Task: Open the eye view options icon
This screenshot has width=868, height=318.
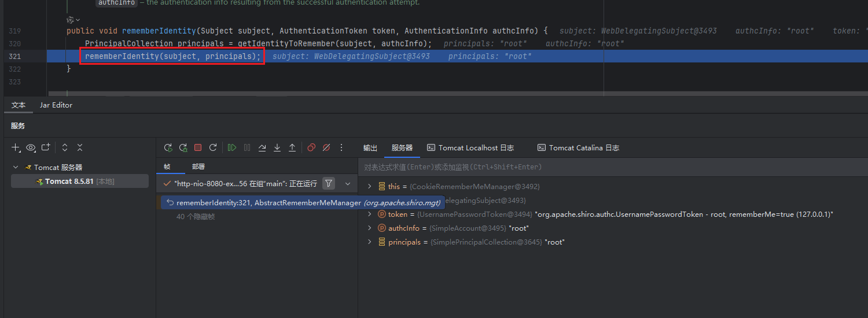Action: pyautogui.click(x=31, y=148)
